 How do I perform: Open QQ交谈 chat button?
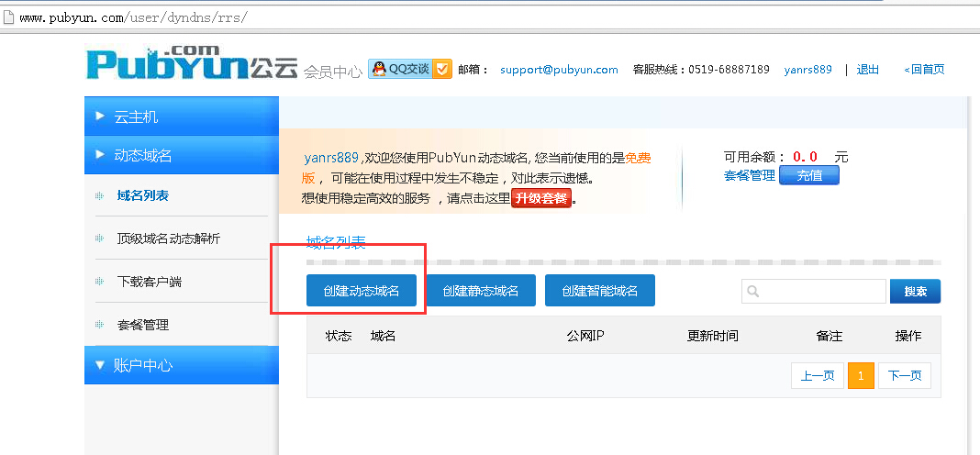click(x=410, y=69)
